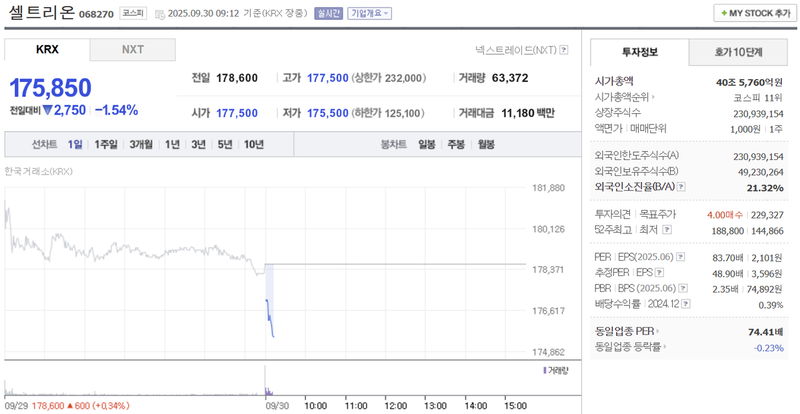Switch chart period to 3개월
The image size is (800, 414).
[x=141, y=144]
